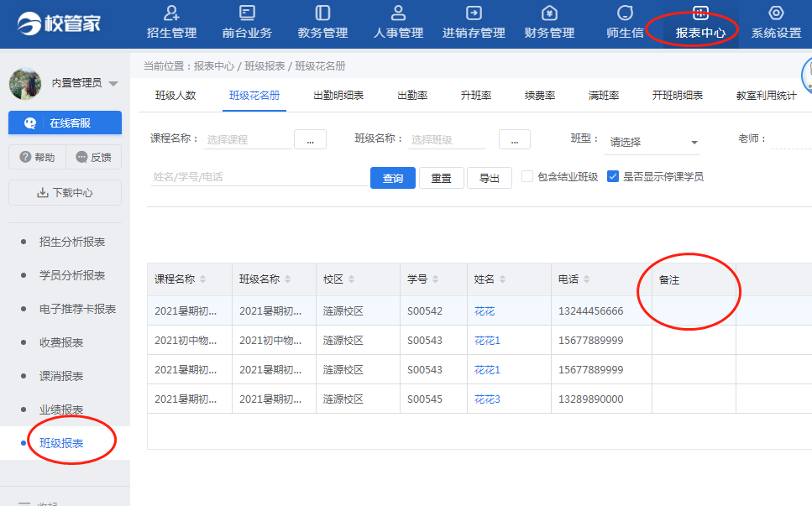The image size is (812, 506).
Task: Switch to 续费率 tab
Action: pos(540,95)
